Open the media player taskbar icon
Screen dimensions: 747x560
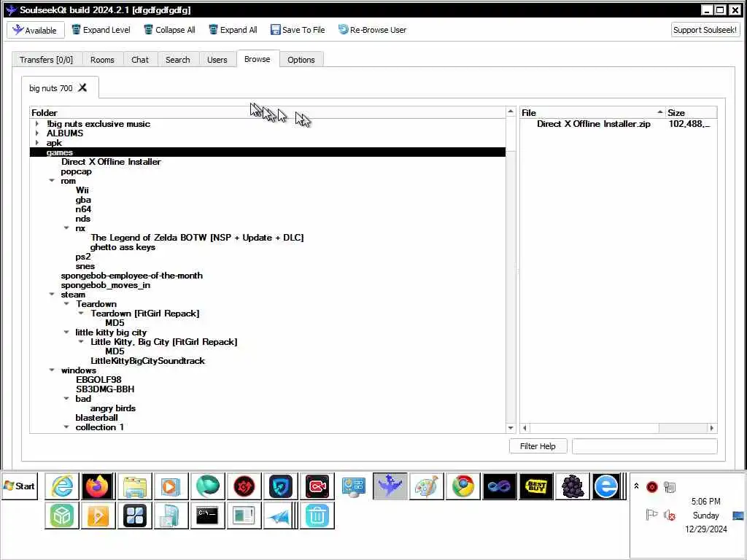pos(171,486)
